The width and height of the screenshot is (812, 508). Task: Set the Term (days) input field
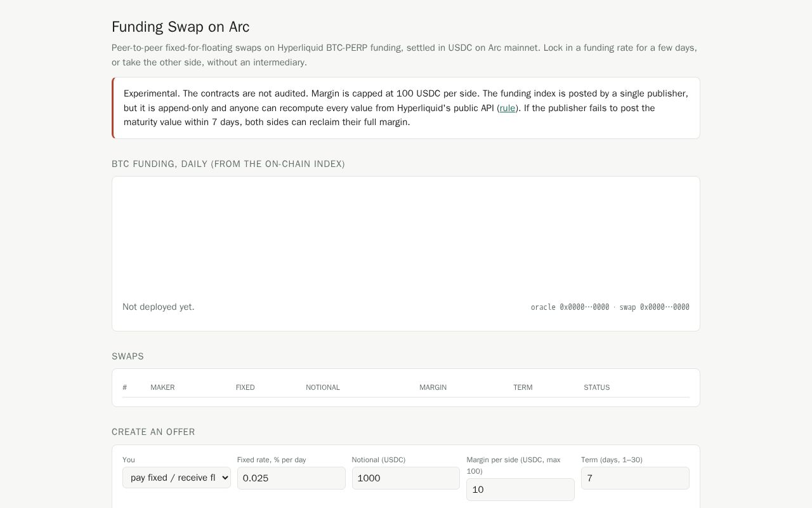[x=635, y=478]
